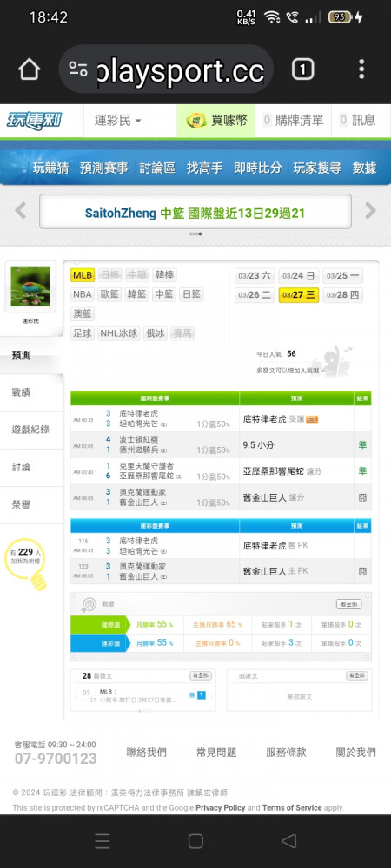Screen dimensions: 391x868
Task: Expand the 運彩民 dropdown menu
Action: click(x=118, y=120)
